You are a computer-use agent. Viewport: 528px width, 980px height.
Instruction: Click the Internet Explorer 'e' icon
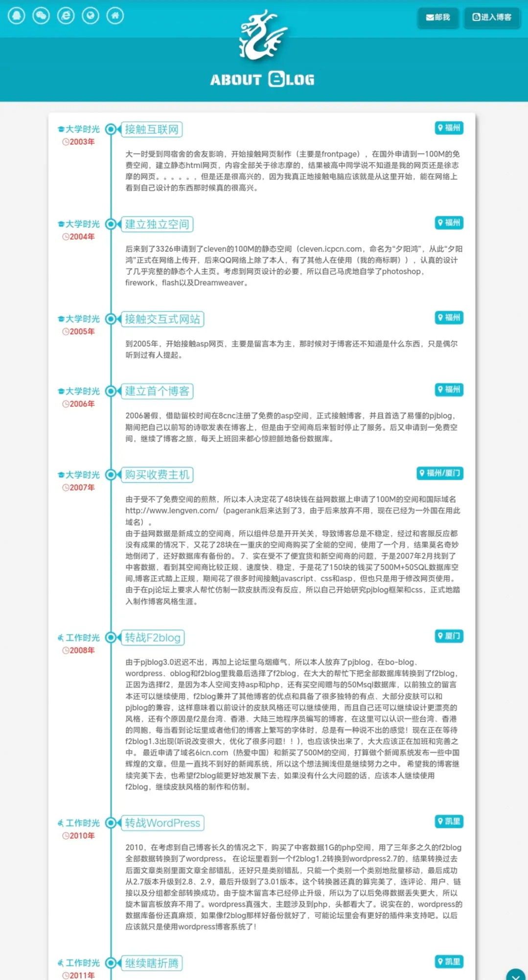click(66, 16)
